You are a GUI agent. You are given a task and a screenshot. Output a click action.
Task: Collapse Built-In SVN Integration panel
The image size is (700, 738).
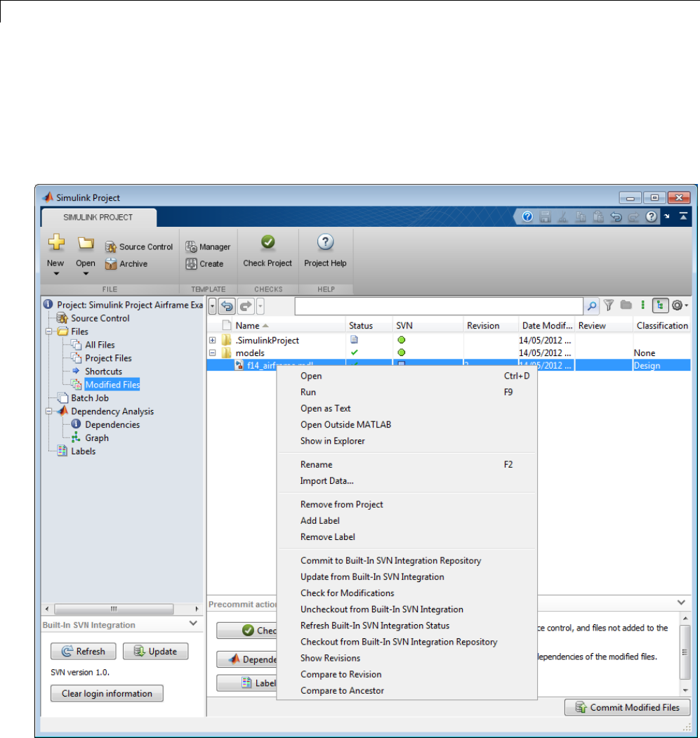pos(193,623)
